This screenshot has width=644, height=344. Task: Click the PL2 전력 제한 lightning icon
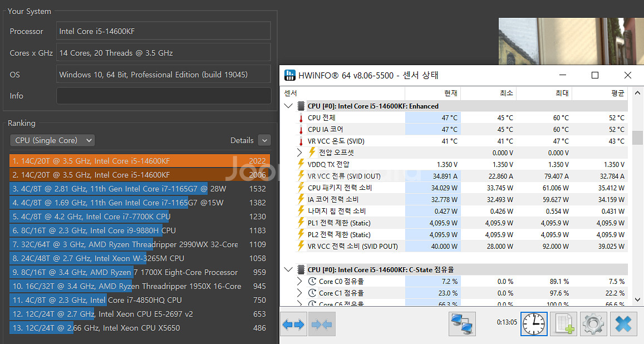click(301, 234)
